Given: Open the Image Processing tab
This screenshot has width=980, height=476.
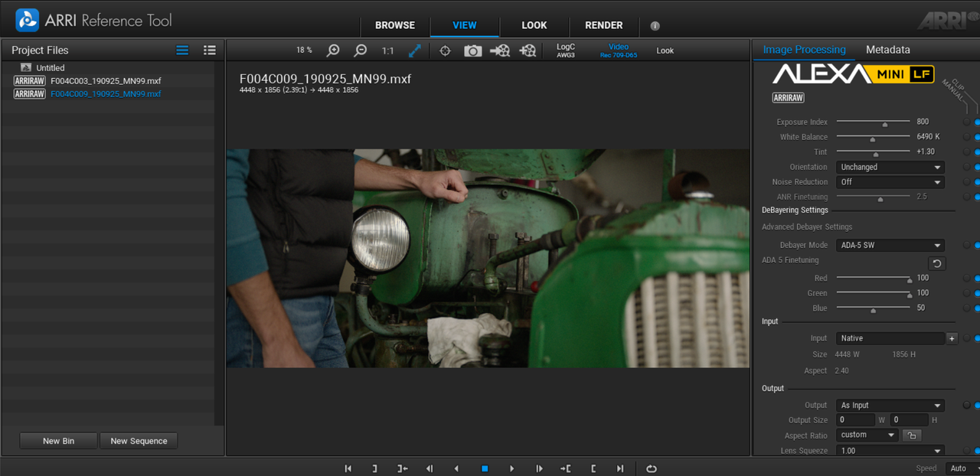Looking at the screenshot, I should click(x=805, y=50).
